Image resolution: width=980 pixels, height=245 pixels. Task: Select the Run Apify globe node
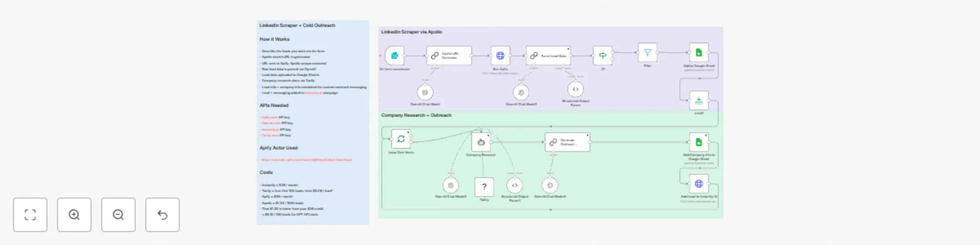(x=500, y=56)
